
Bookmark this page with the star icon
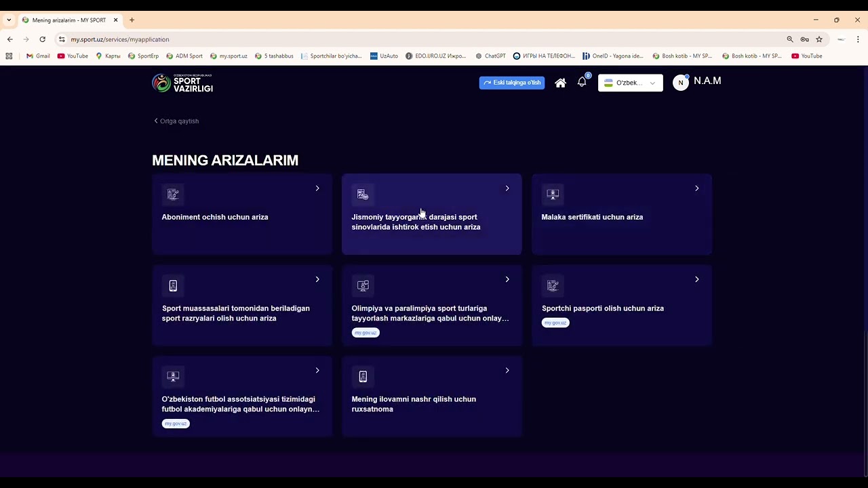click(x=819, y=39)
